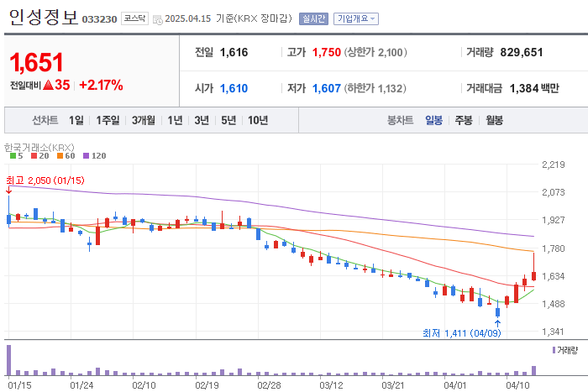Click the 시가 value 1,610
This screenshot has width=588, height=392.
pyautogui.click(x=234, y=88)
